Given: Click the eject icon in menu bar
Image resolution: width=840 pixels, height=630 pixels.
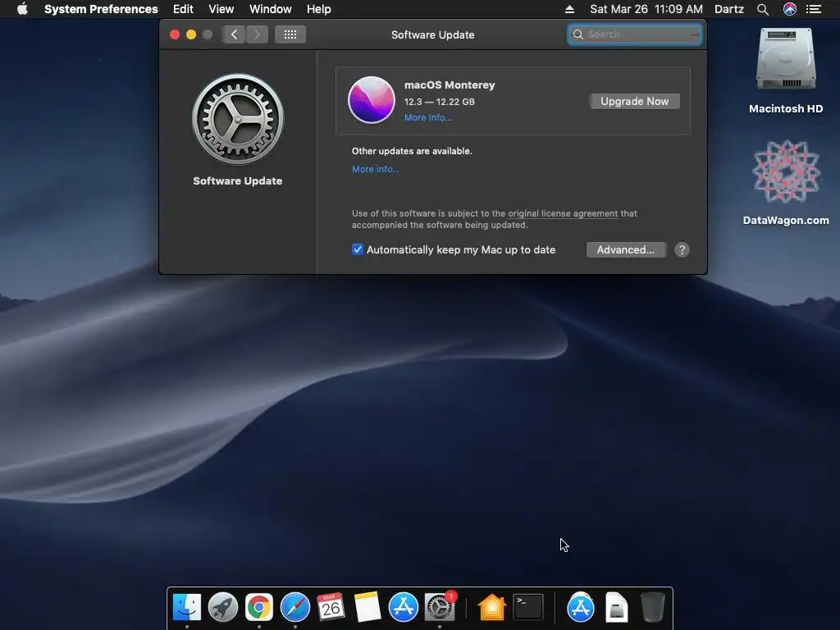Looking at the screenshot, I should (569, 9).
